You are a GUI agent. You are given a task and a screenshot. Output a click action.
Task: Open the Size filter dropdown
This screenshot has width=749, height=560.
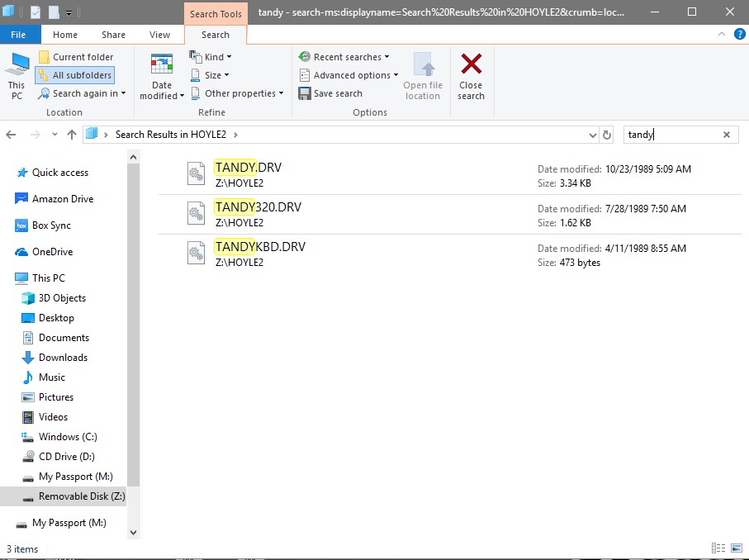[211, 75]
